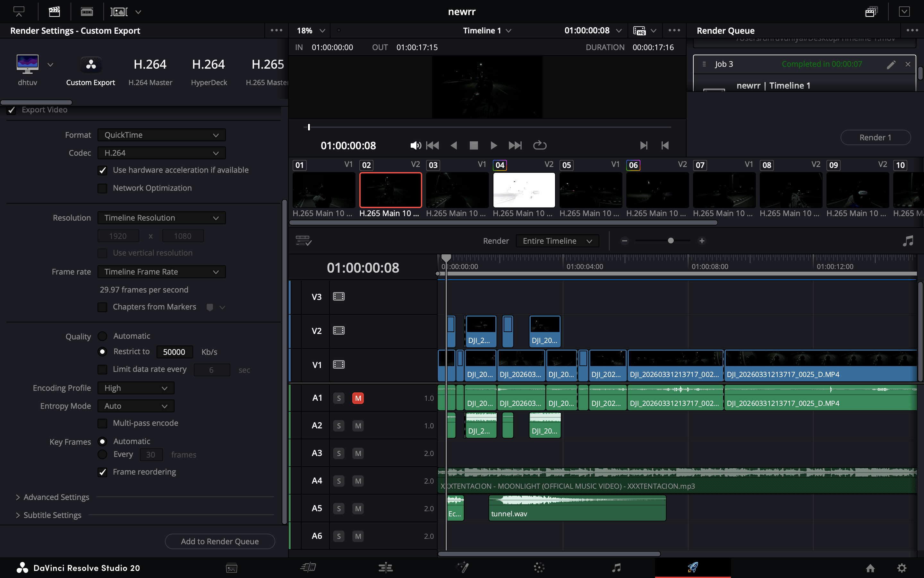924x578 pixels.
Task: Toggle Export Video checkbox
Action: [12, 110]
